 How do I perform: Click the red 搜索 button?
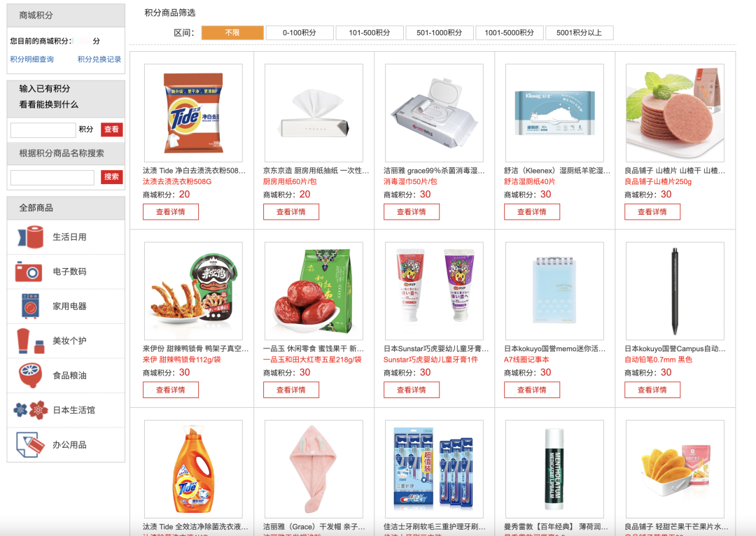tap(111, 177)
